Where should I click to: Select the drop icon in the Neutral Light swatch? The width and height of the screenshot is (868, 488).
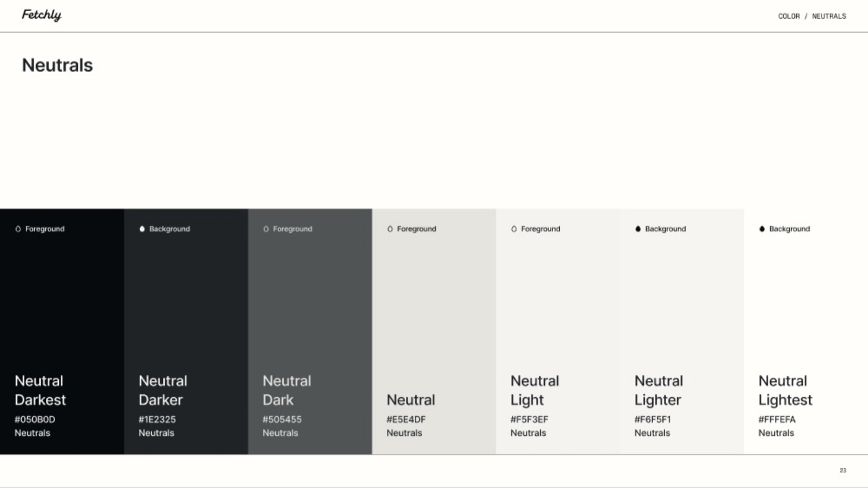coord(514,229)
